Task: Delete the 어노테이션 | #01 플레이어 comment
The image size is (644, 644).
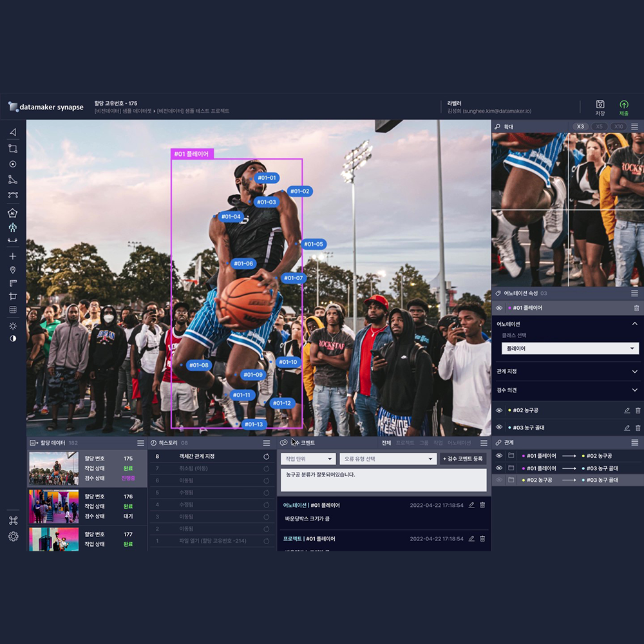Action: point(482,505)
